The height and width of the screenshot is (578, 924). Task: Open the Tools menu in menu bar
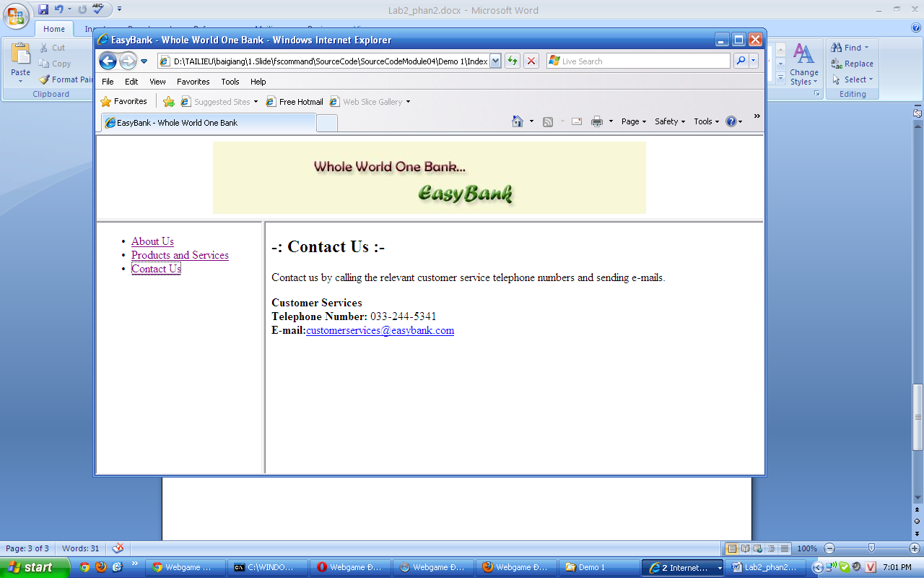coord(230,82)
